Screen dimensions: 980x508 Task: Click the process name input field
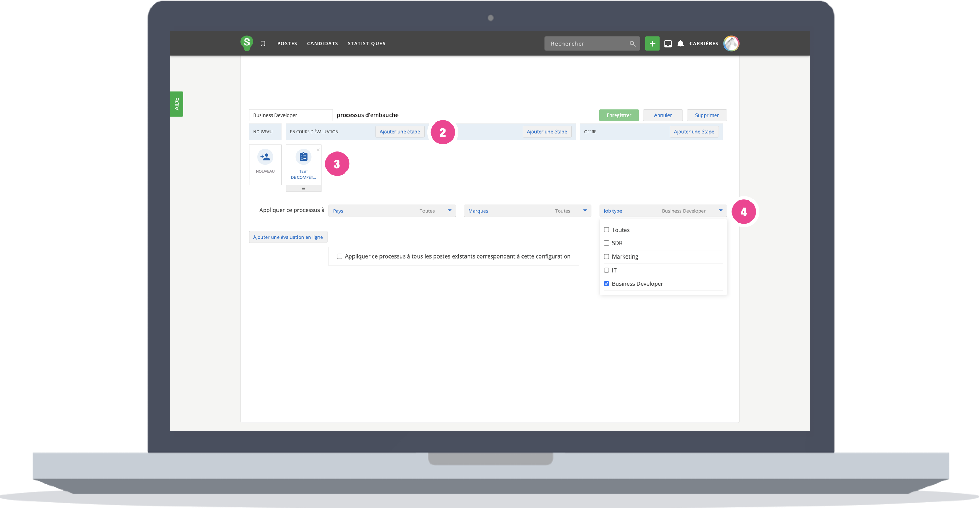(290, 115)
